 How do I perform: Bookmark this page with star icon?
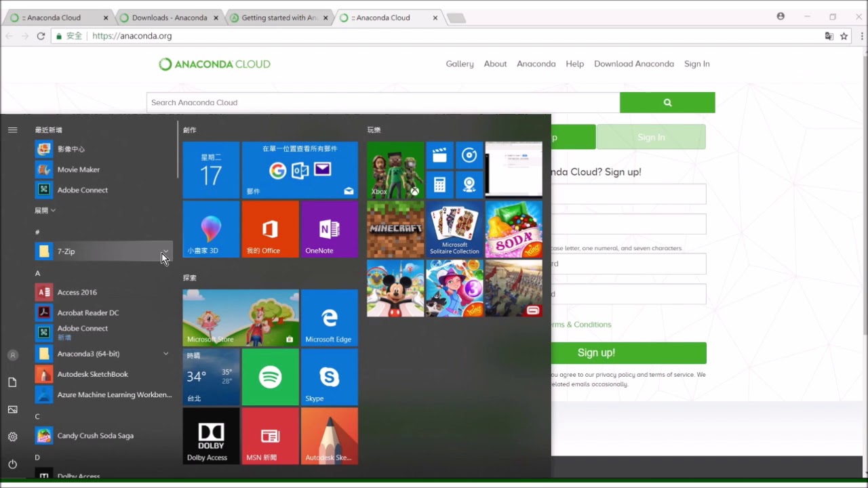pos(844,36)
